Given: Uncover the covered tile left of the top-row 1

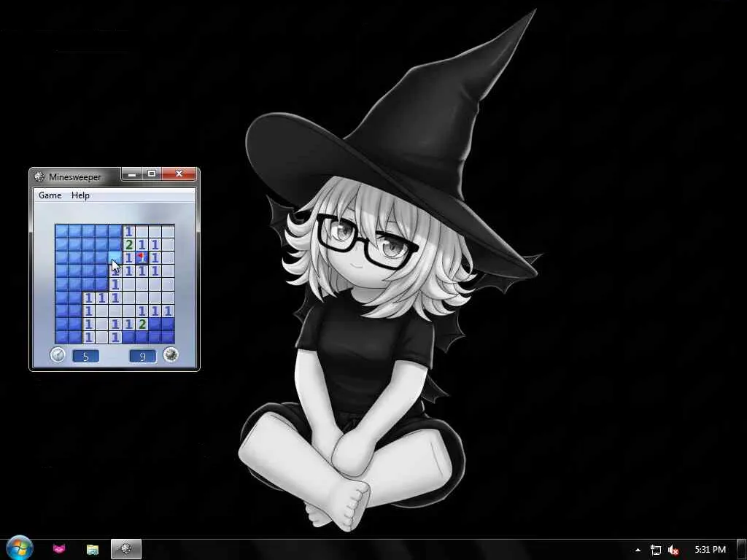Looking at the screenshot, I should coord(115,231).
